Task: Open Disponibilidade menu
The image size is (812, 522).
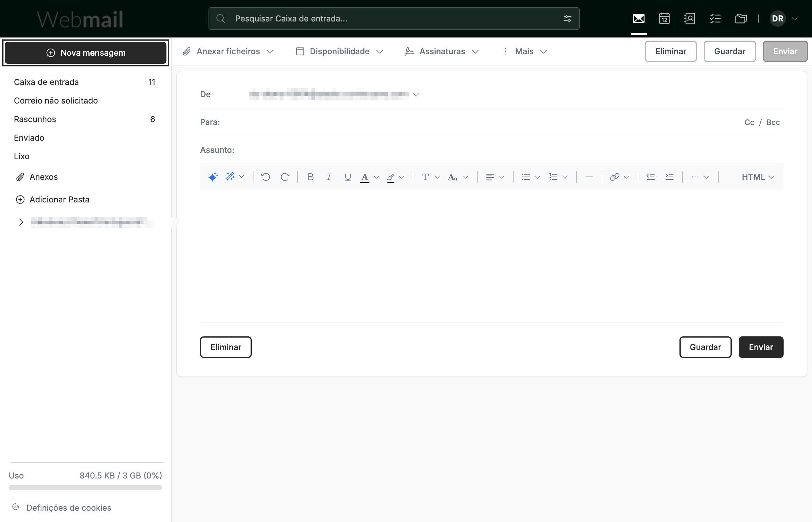Action: (x=340, y=52)
